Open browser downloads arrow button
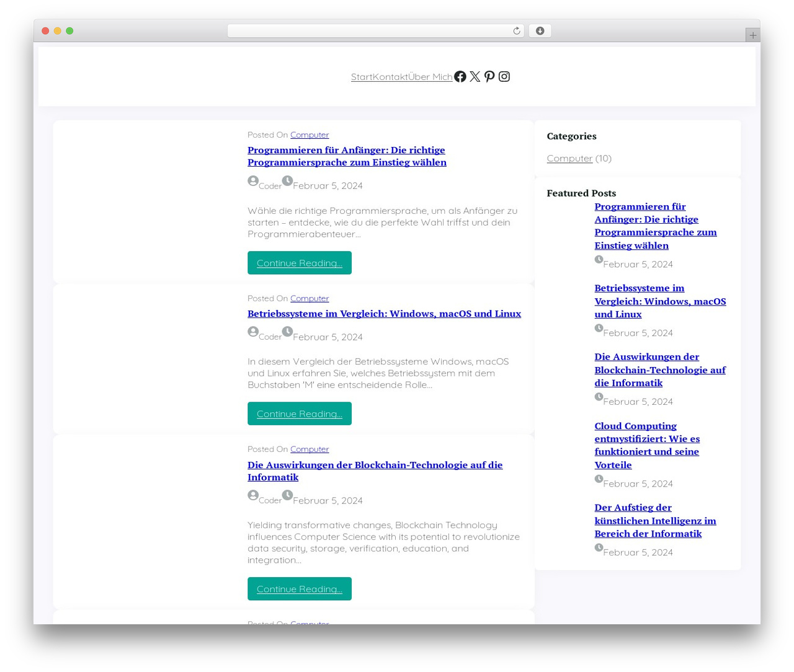 [x=540, y=31]
